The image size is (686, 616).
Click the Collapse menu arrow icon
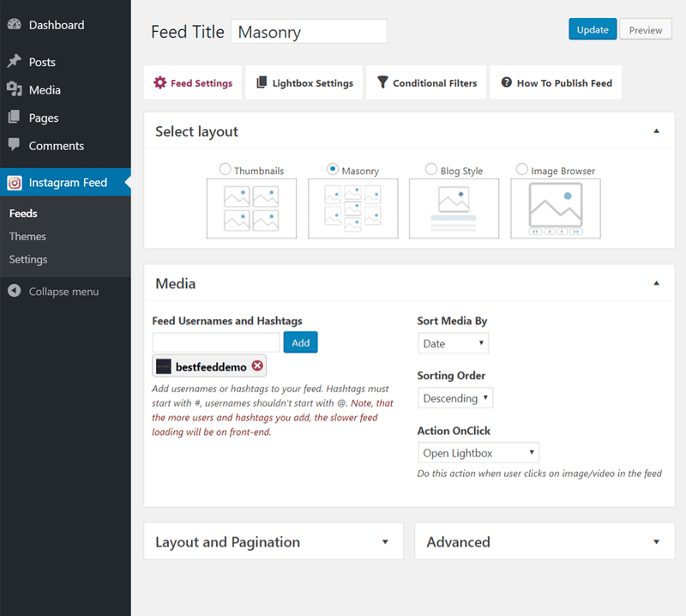tap(15, 292)
